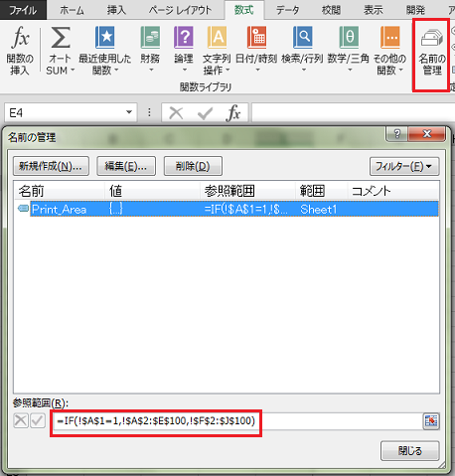Switch to the ページレイアウト tab

click(180, 10)
